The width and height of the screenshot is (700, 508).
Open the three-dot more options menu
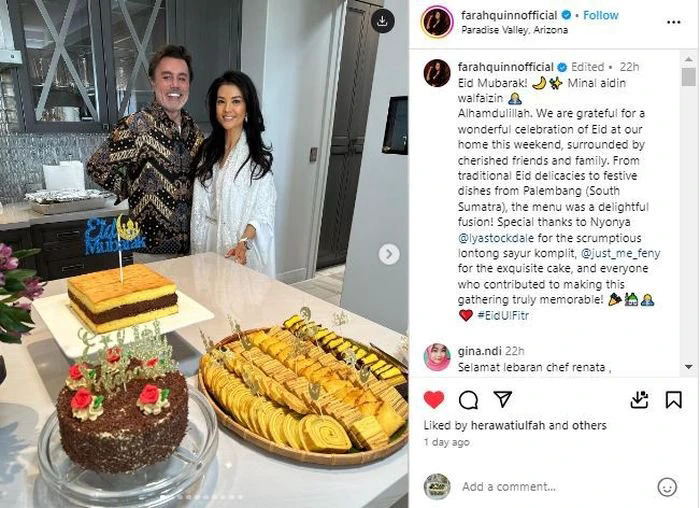pos(673,22)
